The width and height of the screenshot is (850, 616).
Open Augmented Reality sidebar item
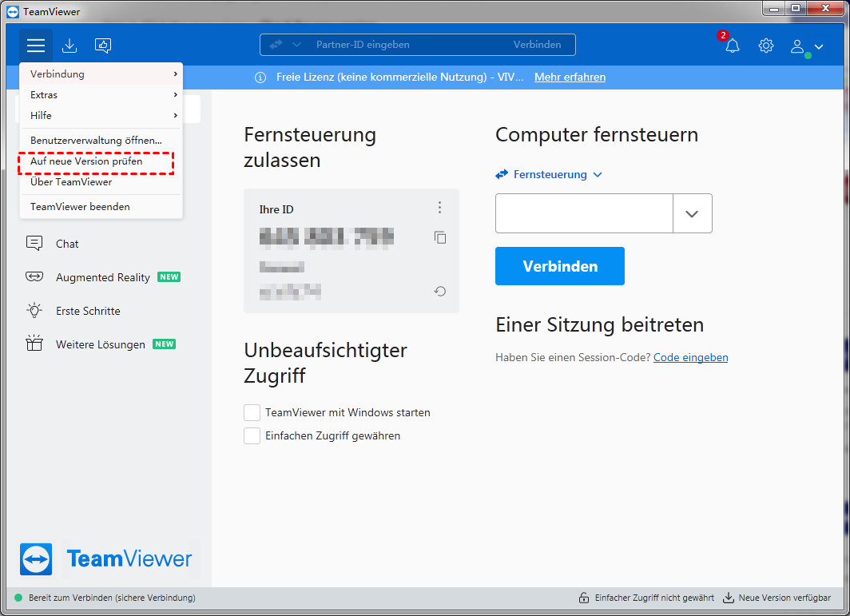(103, 277)
